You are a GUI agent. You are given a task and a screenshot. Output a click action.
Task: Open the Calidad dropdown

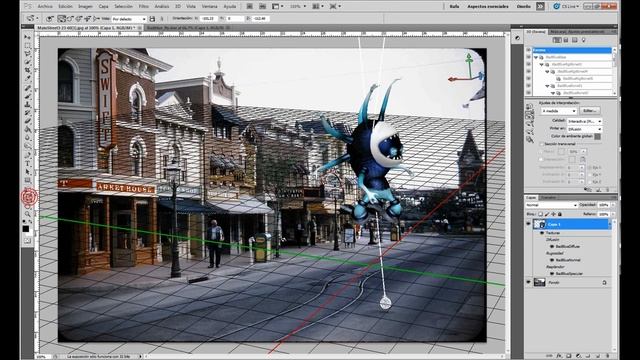[584, 121]
